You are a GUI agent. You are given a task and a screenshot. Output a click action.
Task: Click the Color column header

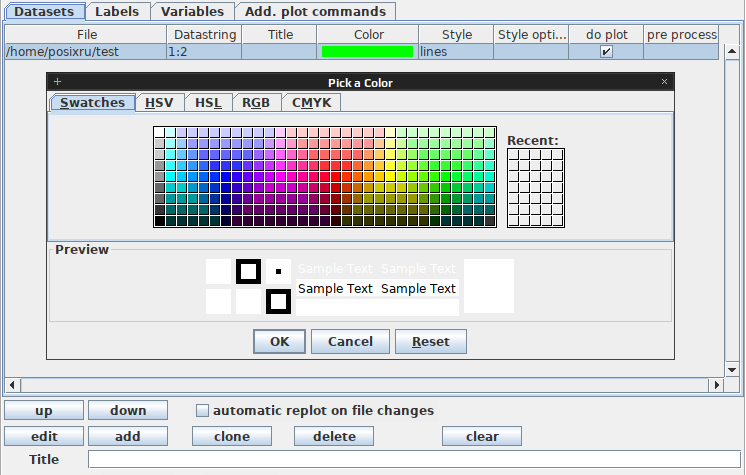point(368,35)
